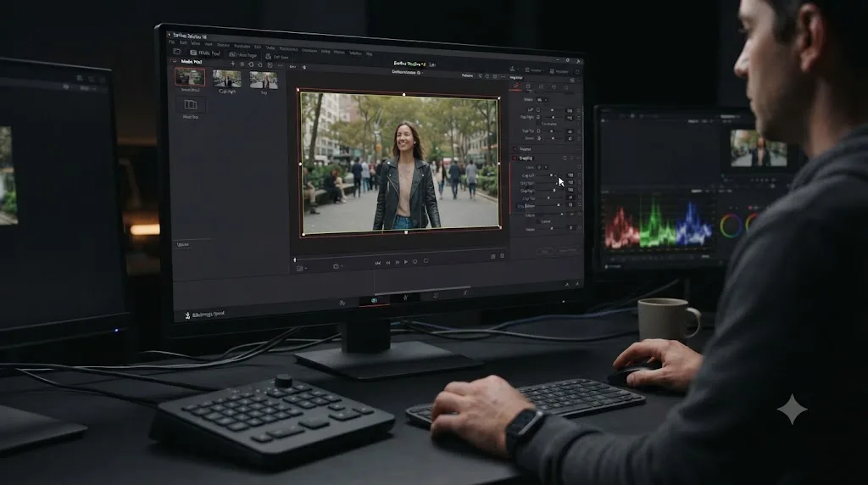Select the third clip thumbnail in media pool
The image size is (868, 485).
264,80
